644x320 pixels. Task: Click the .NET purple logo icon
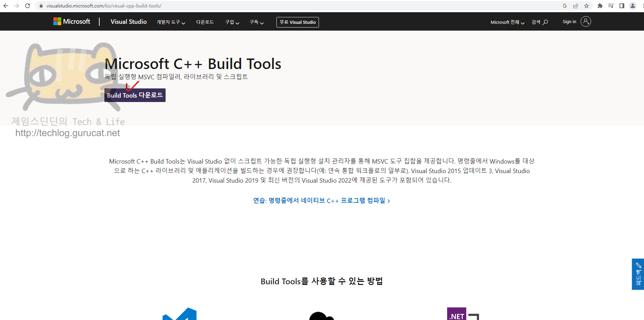(x=456, y=314)
